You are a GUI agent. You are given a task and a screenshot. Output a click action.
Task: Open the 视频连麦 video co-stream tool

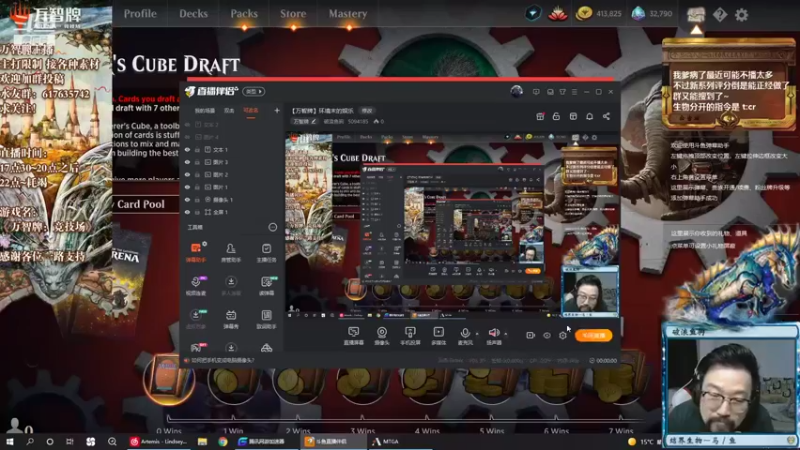195,285
